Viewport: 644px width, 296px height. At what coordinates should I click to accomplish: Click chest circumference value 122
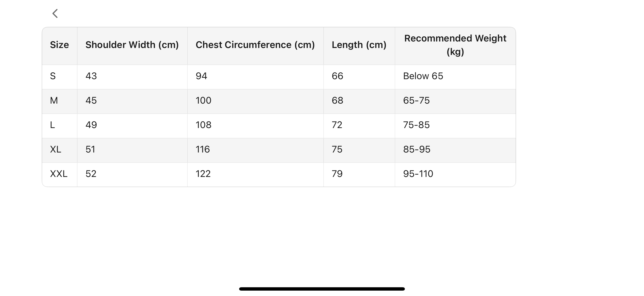point(203,174)
